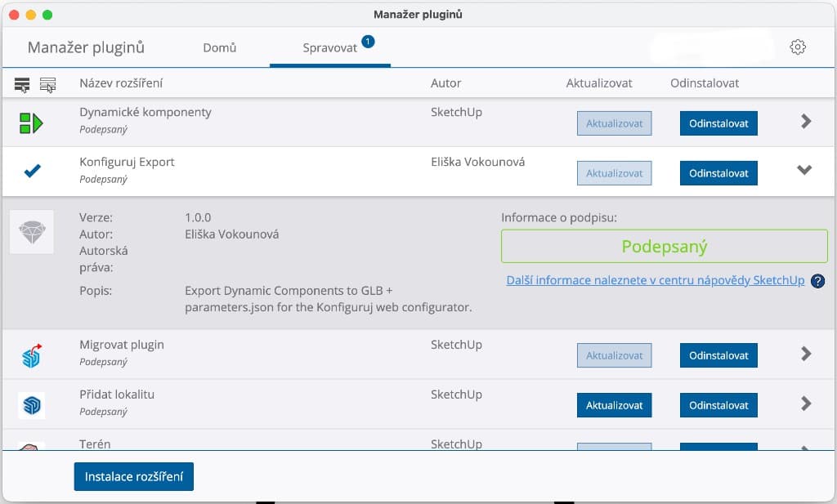Uninstall the Dynamické komponenty extension
Image resolution: width=837 pixels, height=504 pixels.
pos(718,123)
